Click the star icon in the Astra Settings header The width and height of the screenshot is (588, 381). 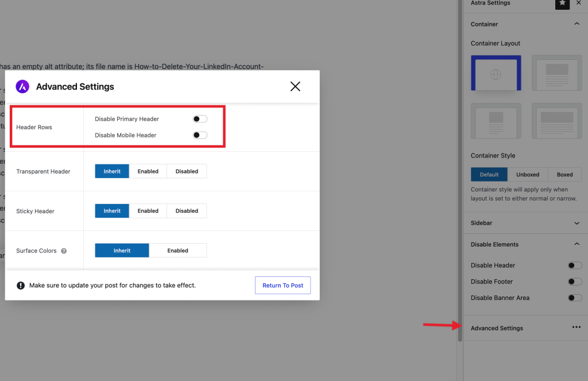[562, 3]
